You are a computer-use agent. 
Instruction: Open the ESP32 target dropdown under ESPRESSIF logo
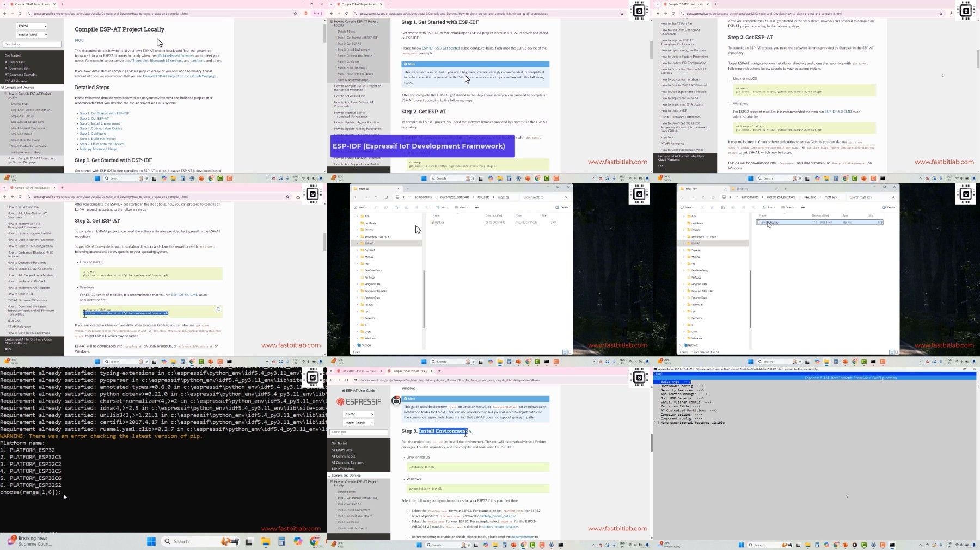[359, 414]
